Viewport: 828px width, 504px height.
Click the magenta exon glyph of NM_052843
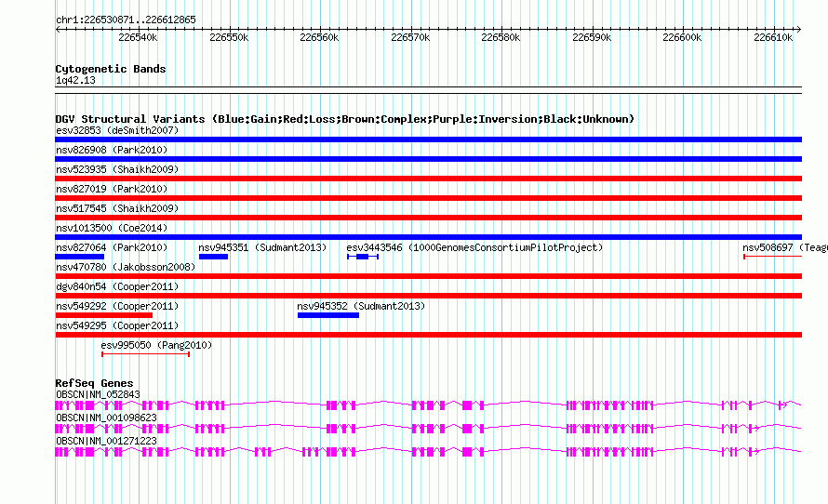coord(428,405)
